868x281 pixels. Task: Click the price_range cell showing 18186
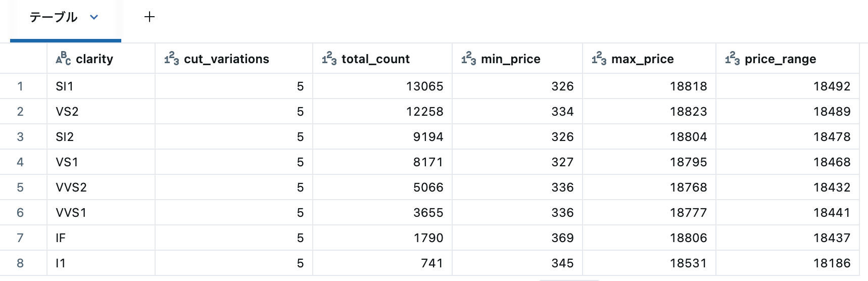point(788,263)
